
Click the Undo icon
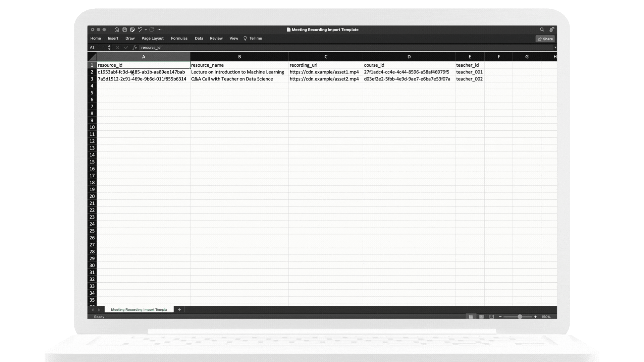pyautogui.click(x=140, y=29)
